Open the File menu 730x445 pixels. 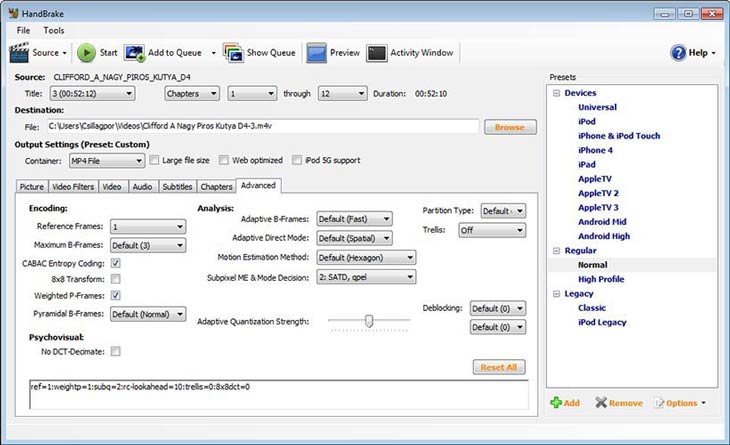(x=23, y=30)
